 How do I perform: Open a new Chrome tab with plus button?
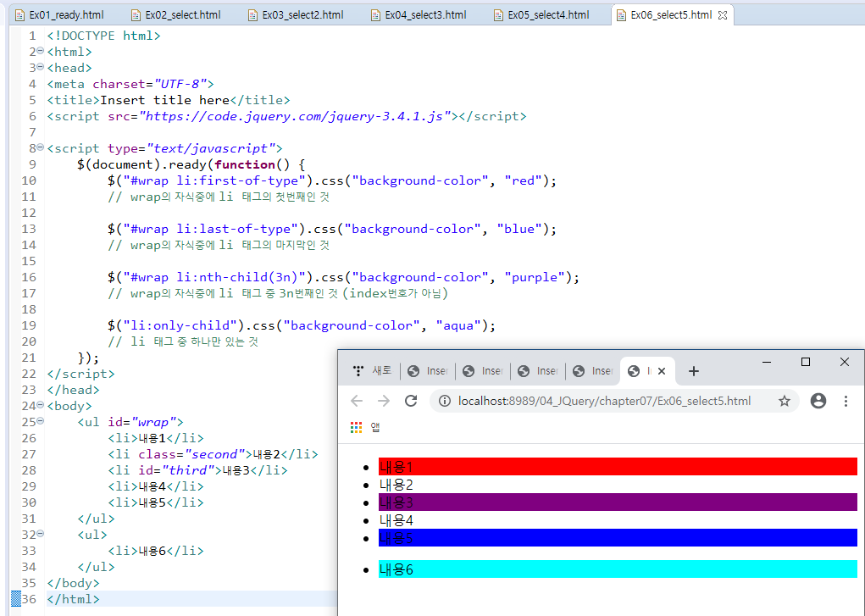(693, 371)
